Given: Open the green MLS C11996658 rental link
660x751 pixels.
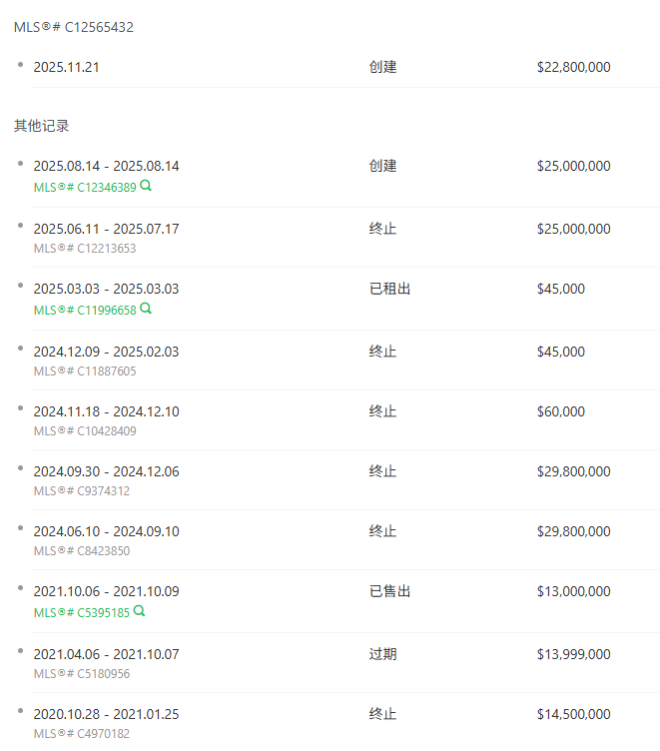Looking at the screenshot, I should (85, 310).
